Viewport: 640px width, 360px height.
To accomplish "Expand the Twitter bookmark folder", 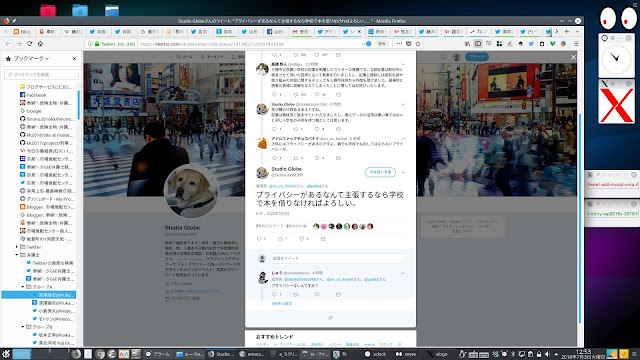I will point(17,247).
